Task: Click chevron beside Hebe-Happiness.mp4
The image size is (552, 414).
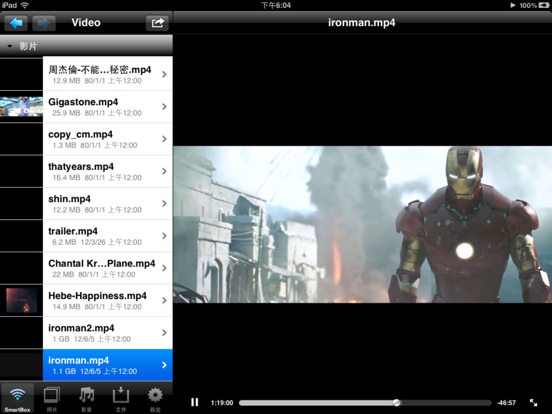Action: pos(164,301)
